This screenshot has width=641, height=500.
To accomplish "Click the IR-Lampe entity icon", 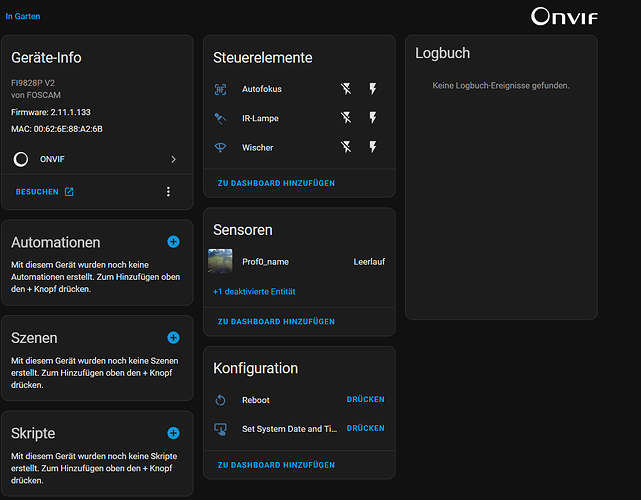I will (220, 118).
